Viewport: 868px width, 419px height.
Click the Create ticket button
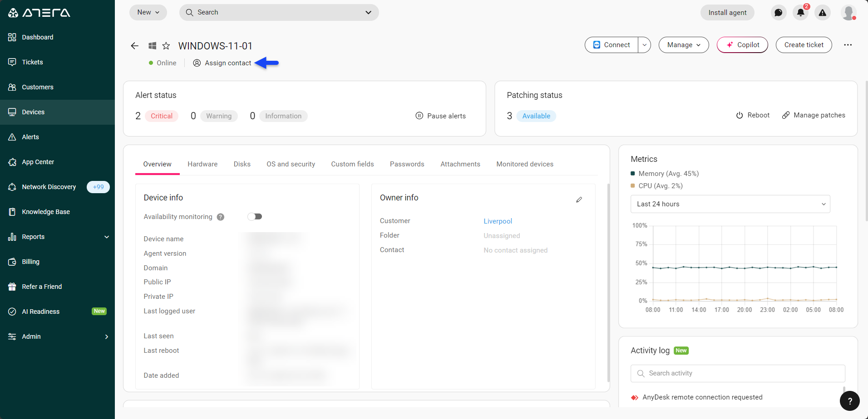804,45
